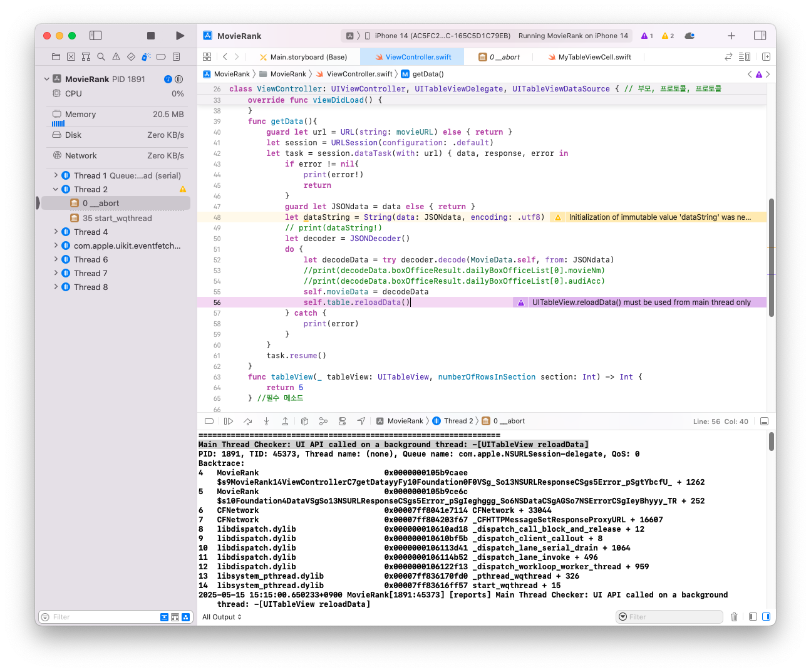Open the breakpoint navigator

pos(161,56)
